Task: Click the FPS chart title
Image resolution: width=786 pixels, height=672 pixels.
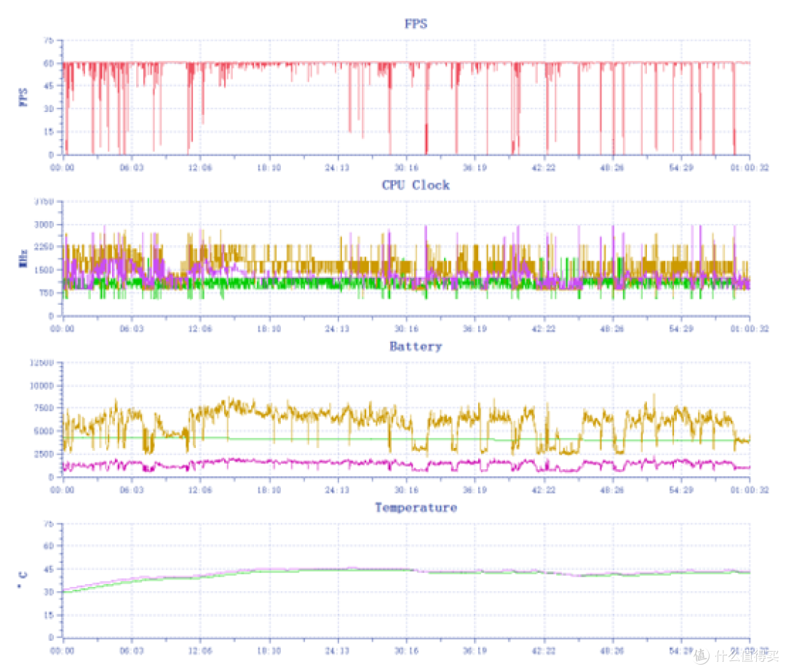Action: tap(416, 24)
